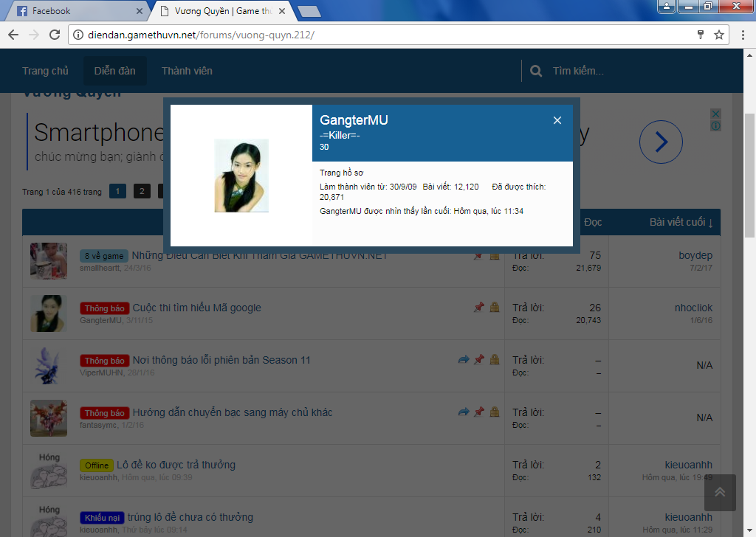Screen dimensions: 756x537
Task: Click the ad's right arrow circle
Action: tap(661, 142)
